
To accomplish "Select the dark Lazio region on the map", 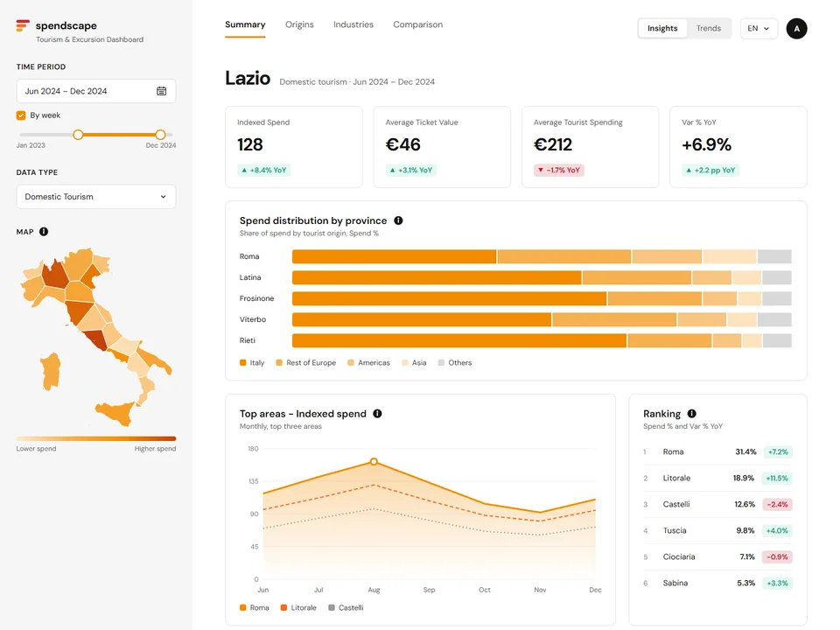I will click(96, 339).
